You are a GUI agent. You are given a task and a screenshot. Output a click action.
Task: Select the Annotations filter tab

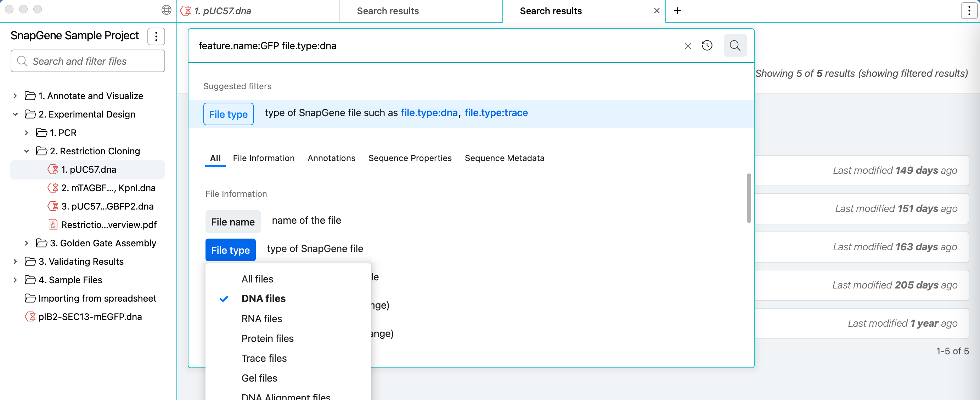click(331, 158)
